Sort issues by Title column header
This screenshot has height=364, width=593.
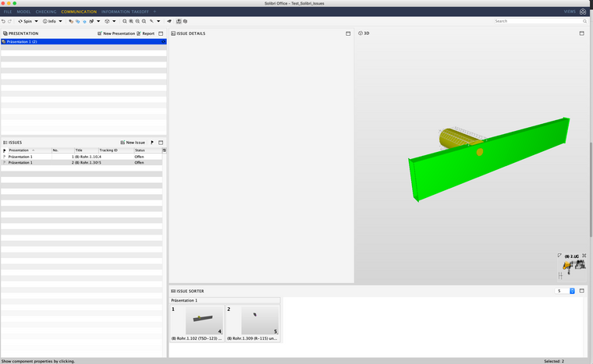point(87,150)
